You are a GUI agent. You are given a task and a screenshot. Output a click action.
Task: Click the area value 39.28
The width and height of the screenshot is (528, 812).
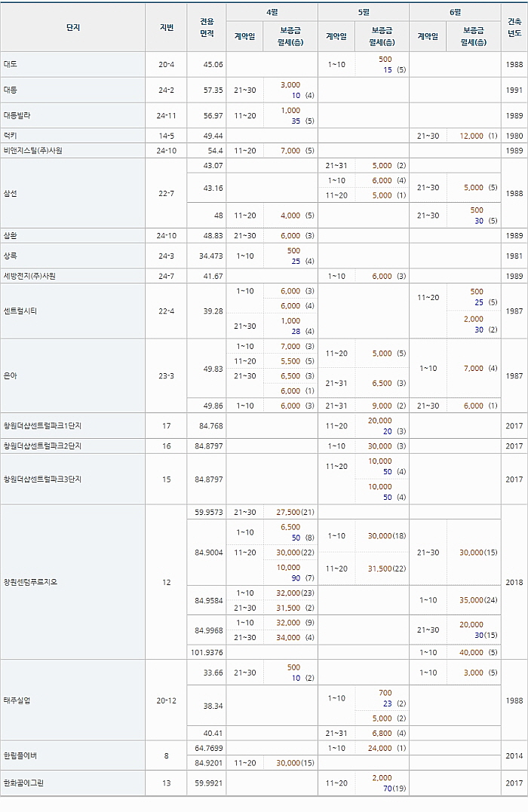[x=213, y=311]
